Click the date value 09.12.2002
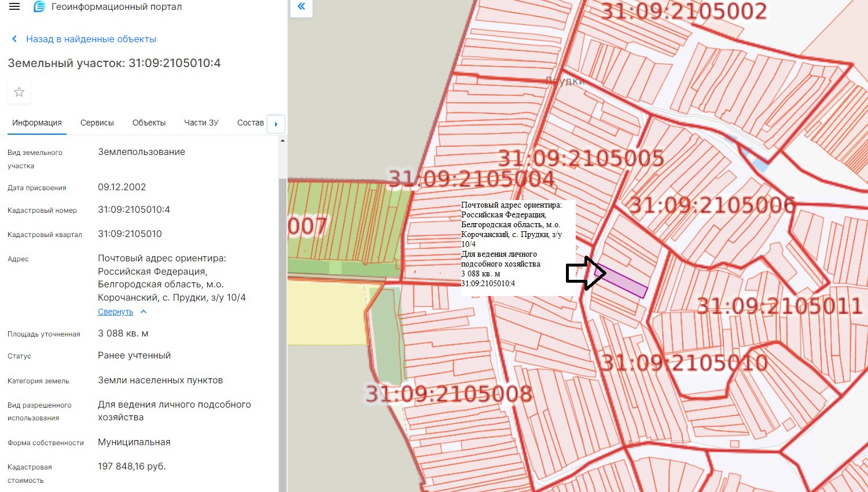868x492 pixels. [122, 187]
